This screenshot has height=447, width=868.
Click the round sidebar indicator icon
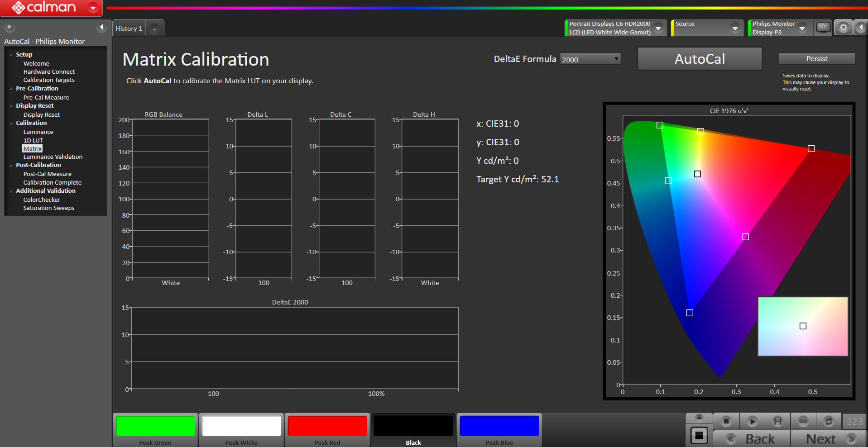click(9, 28)
